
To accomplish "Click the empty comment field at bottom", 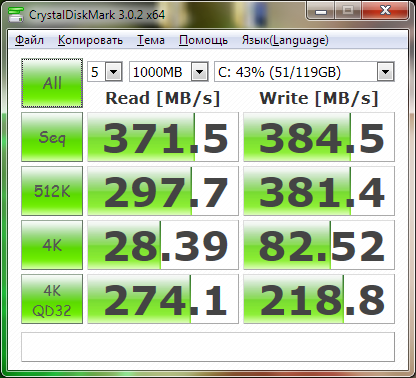I will tap(208, 347).
